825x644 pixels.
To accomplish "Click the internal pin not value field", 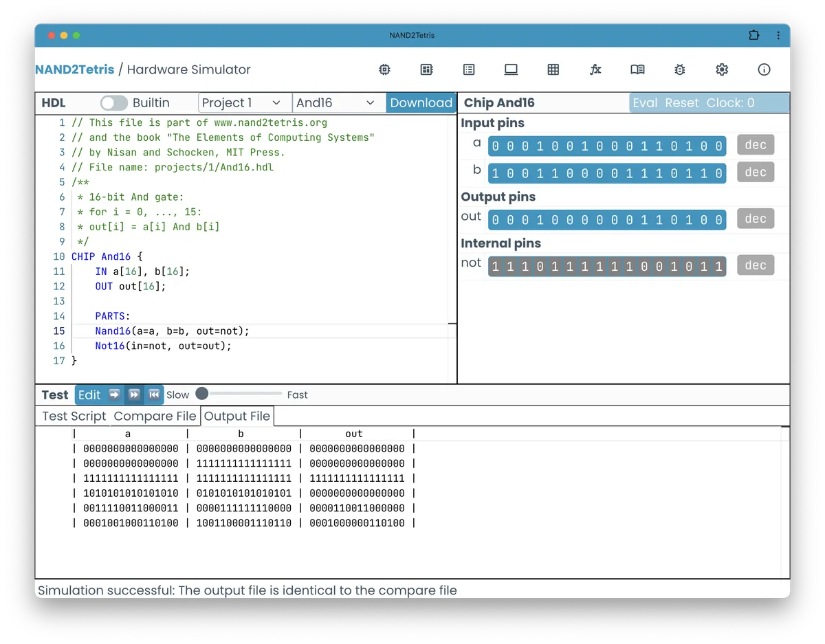I will tap(607, 266).
